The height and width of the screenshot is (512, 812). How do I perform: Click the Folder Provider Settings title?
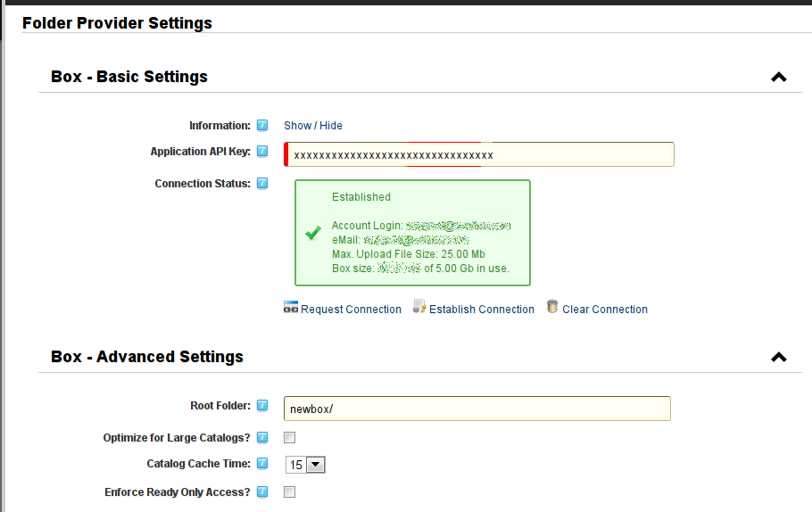117,23
